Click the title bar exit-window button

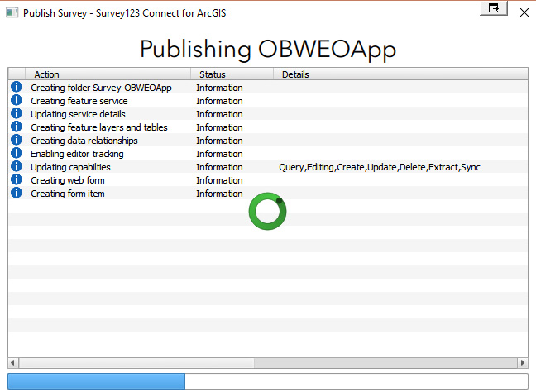pos(494,8)
